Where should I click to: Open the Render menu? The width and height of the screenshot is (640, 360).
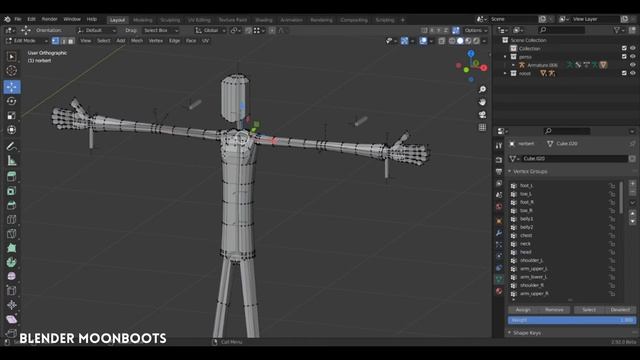pos(49,19)
